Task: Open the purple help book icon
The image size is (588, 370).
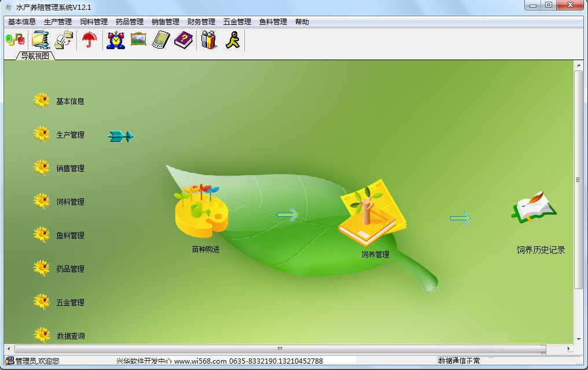Action: pyautogui.click(x=184, y=40)
